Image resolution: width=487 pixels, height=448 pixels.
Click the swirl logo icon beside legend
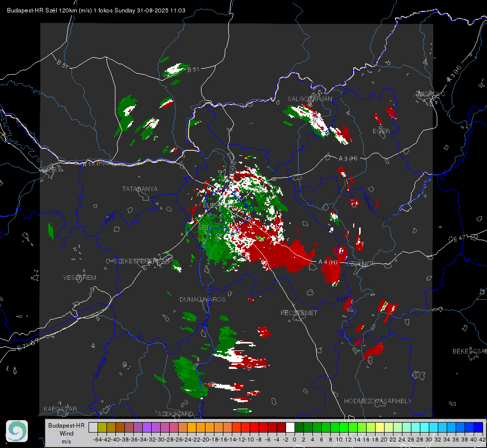pyautogui.click(x=17, y=431)
